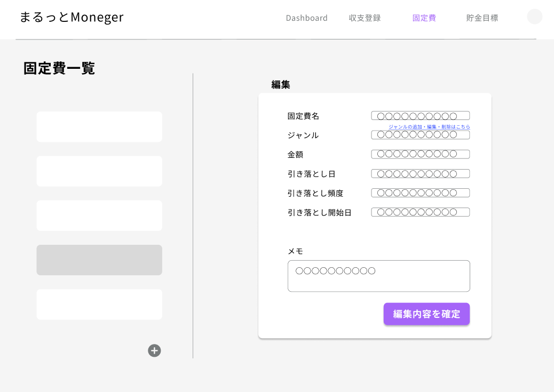Click the メモ label
554x392 pixels.
click(x=295, y=251)
